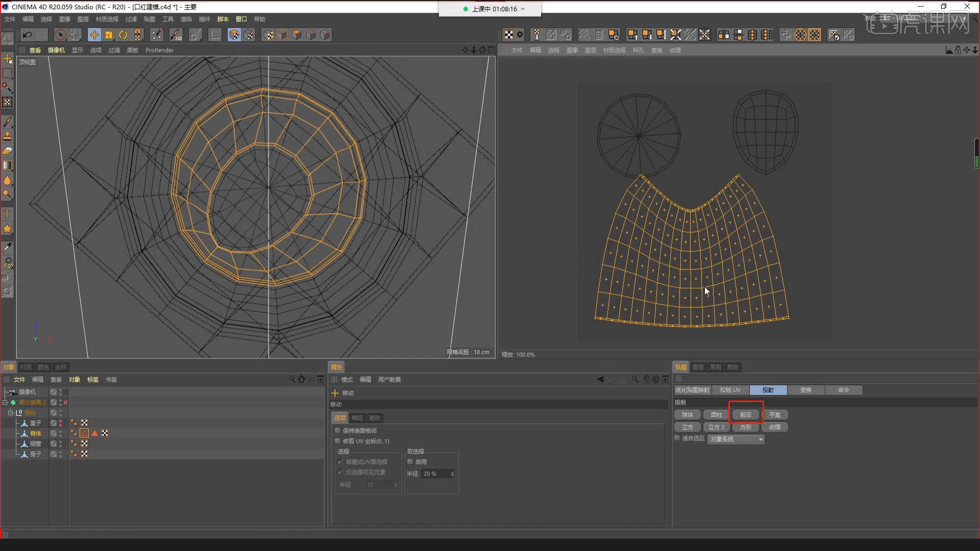Select the Magnifier tool in left toolbar

pyautogui.click(x=7, y=263)
